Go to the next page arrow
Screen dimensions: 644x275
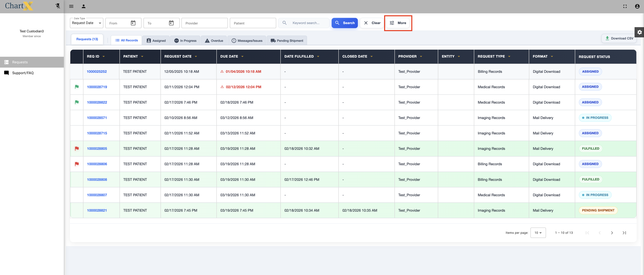(612, 233)
